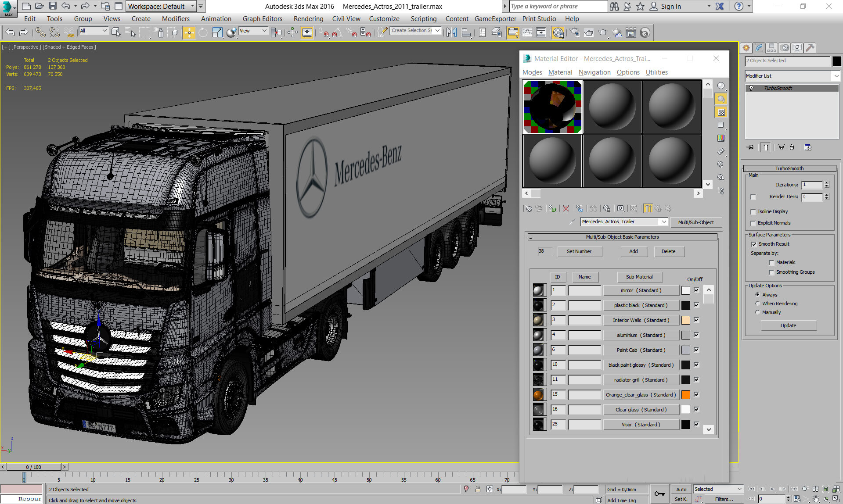Click the object color swatch in command panel
Image resolution: width=843 pixels, height=504 pixels.
click(836, 61)
